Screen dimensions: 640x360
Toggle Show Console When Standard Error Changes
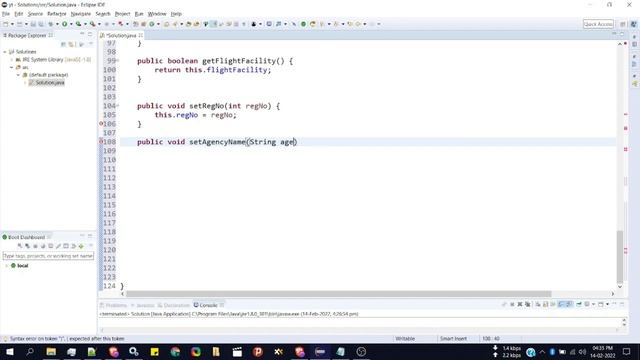[569, 304]
